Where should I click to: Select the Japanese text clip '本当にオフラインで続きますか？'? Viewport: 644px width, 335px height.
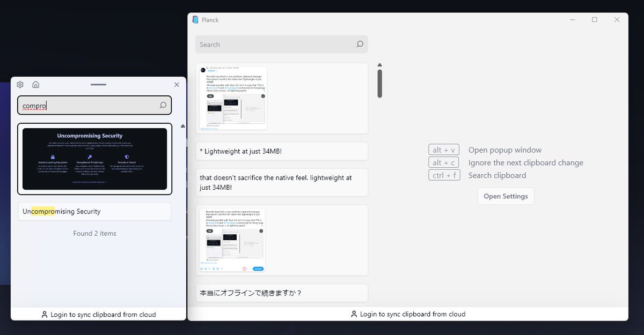[281, 293]
